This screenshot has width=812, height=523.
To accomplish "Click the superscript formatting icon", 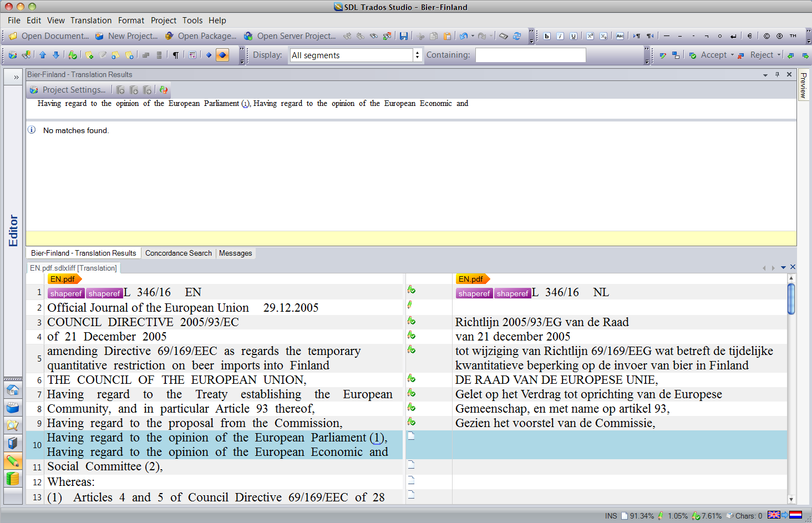I will pyautogui.click(x=590, y=36).
